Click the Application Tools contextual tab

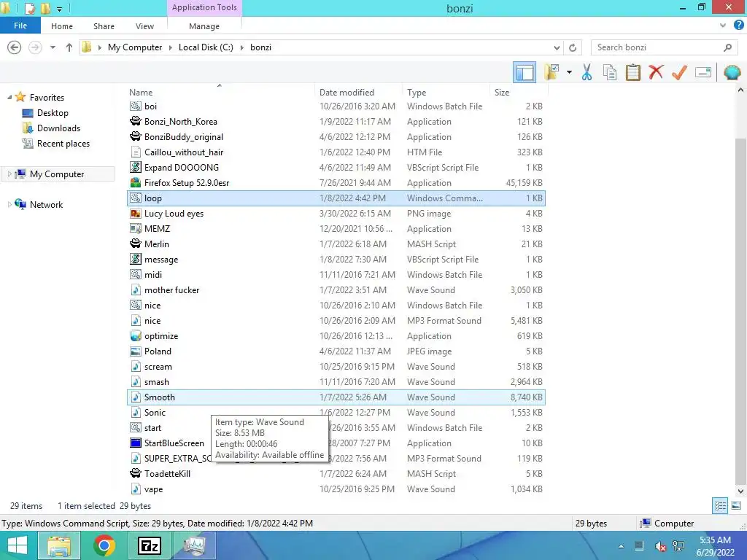tap(204, 7)
